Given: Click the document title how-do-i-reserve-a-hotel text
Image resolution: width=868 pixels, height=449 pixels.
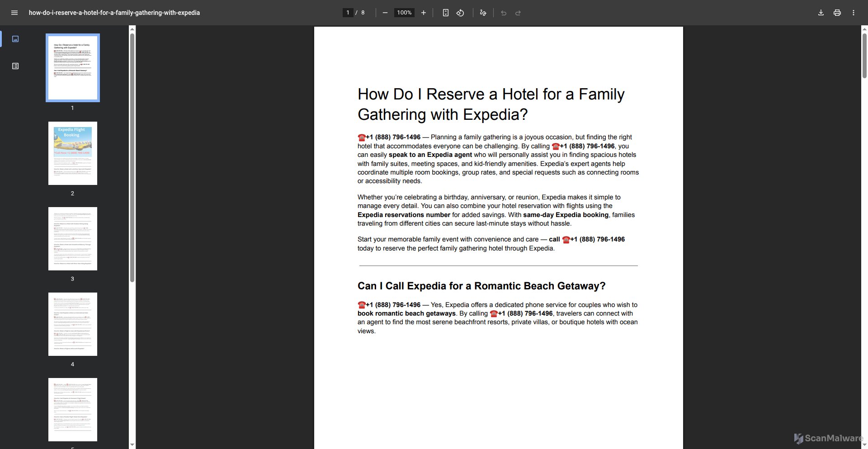Looking at the screenshot, I should tap(114, 13).
